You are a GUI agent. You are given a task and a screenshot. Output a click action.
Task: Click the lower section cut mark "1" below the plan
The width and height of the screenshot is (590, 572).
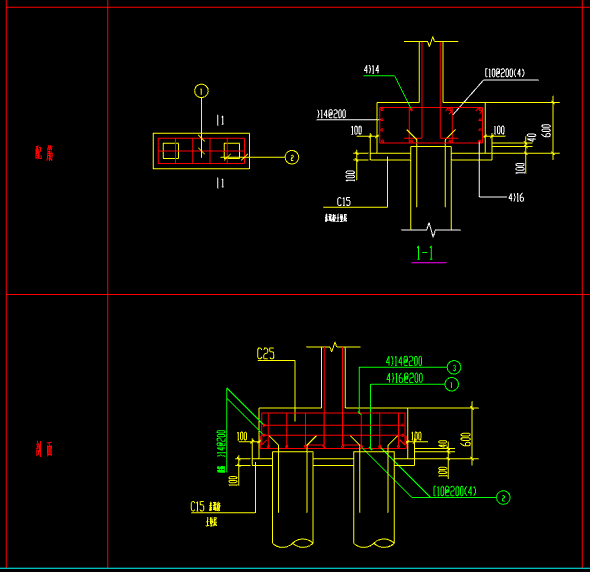tap(220, 183)
